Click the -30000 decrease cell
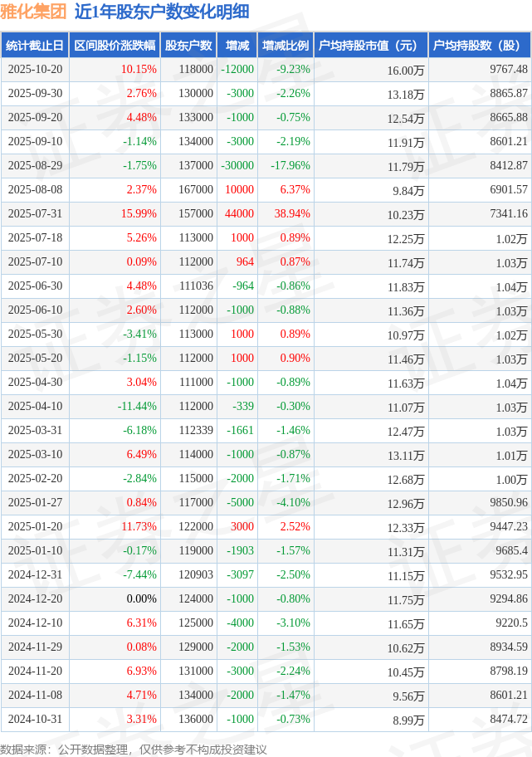532x757 pixels. [237, 166]
